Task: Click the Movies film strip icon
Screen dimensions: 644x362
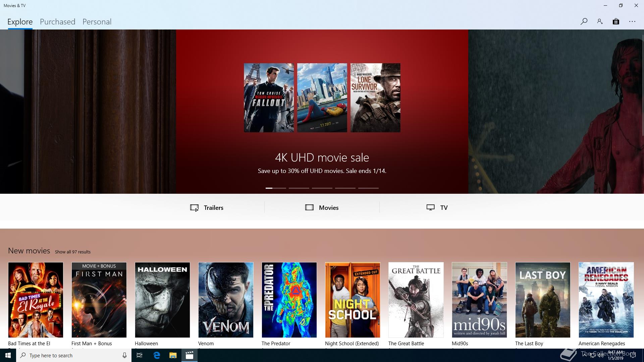Action: (x=309, y=207)
